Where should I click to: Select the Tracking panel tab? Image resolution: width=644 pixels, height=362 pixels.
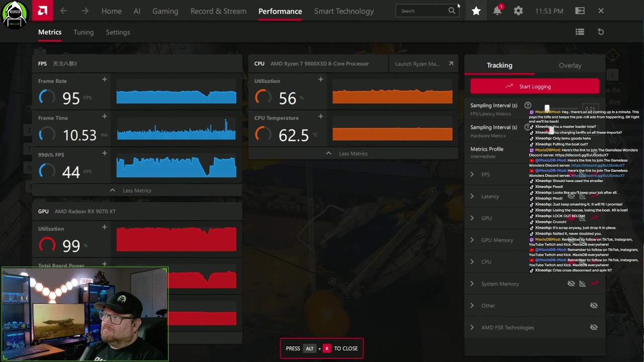(500, 65)
